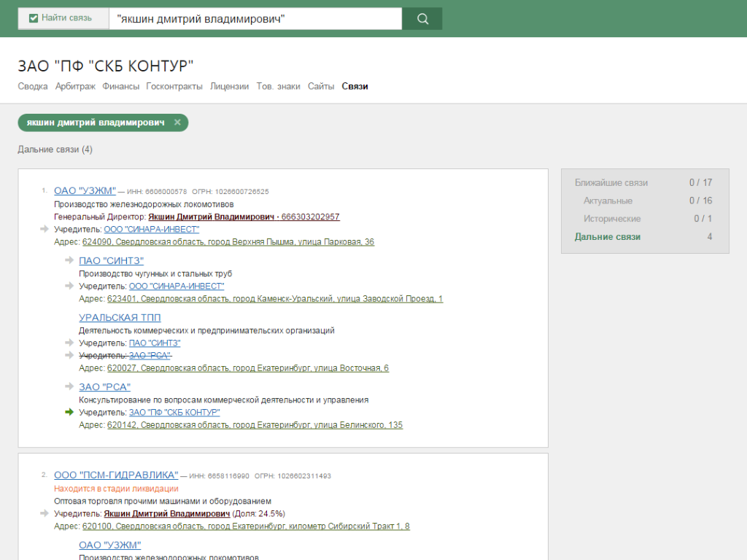Viewport: 747px width, 560px height.
Task: Open the Сводка tab
Action: point(33,86)
